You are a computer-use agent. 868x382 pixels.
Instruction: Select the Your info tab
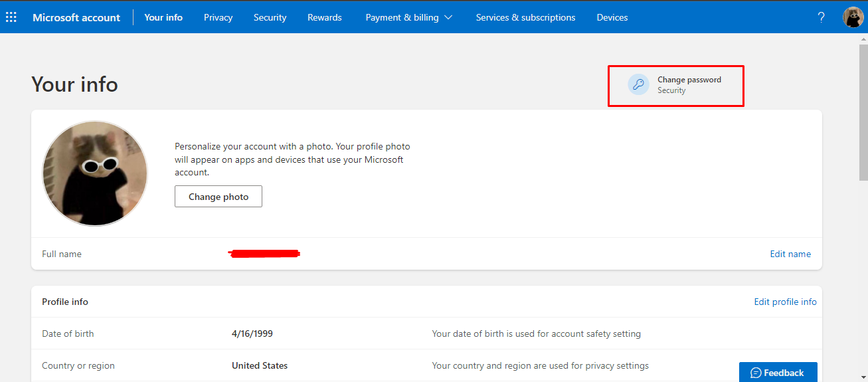(x=163, y=17)
